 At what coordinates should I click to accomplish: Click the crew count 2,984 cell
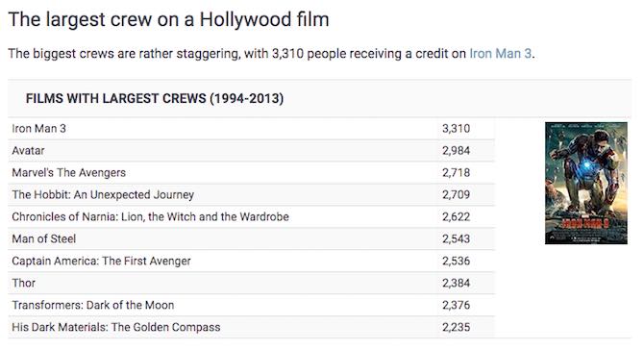(456, 151)
